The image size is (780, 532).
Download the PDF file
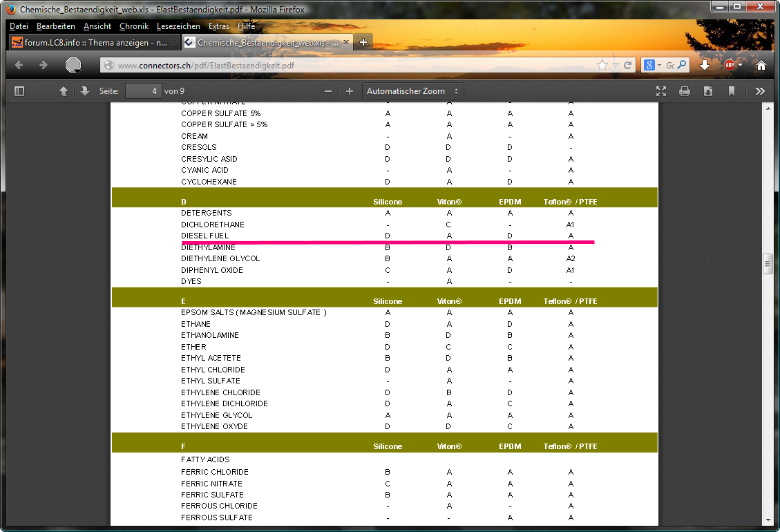coord(708,91)
